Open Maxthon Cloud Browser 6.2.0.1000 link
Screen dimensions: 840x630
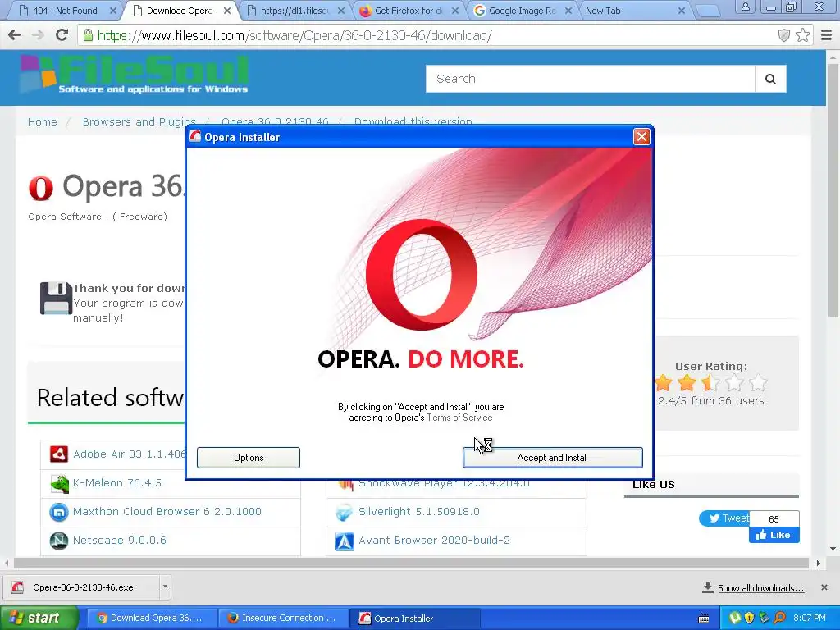tap(167, 512)
